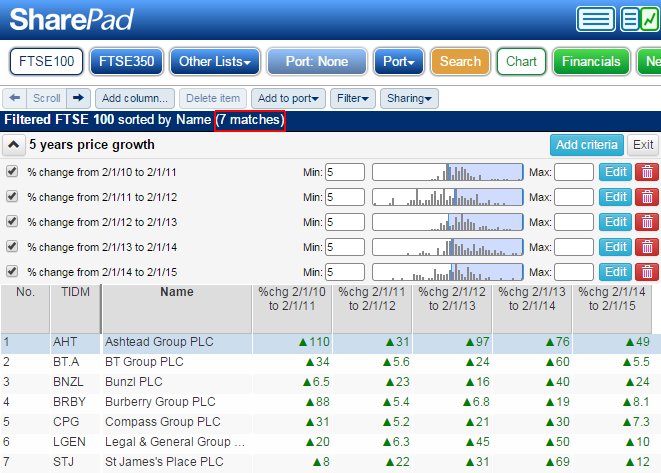Select the St James's Place PLC row
Image resolution: width=661 pixels, height=473 pixels.
330,462
